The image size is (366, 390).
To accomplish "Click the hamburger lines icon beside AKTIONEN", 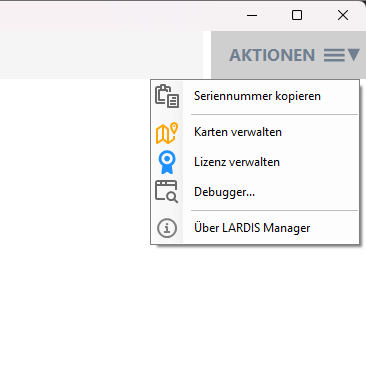I will [334, 55].
